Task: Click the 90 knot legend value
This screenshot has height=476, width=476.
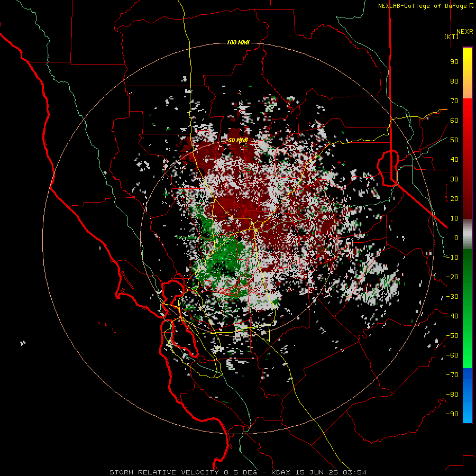Action: click(454, 62)
